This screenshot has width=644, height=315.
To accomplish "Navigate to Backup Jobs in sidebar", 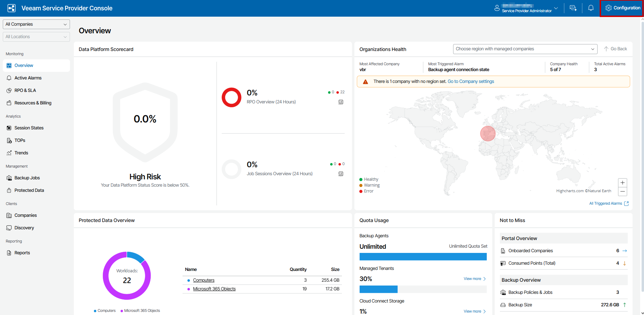I will [27, 178].
